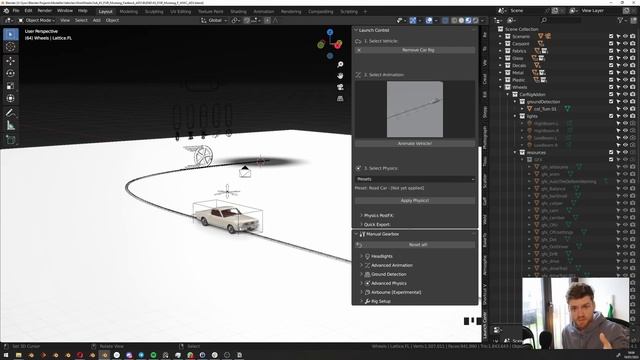
Task: Collapse the Launch Control panel
Action: tap(356, 30)
